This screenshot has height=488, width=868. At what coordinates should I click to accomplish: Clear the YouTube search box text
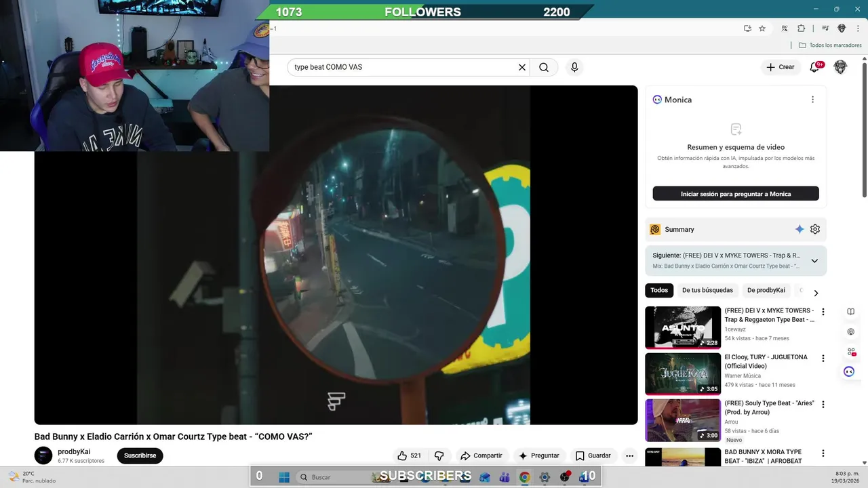(x=522, y=67)
